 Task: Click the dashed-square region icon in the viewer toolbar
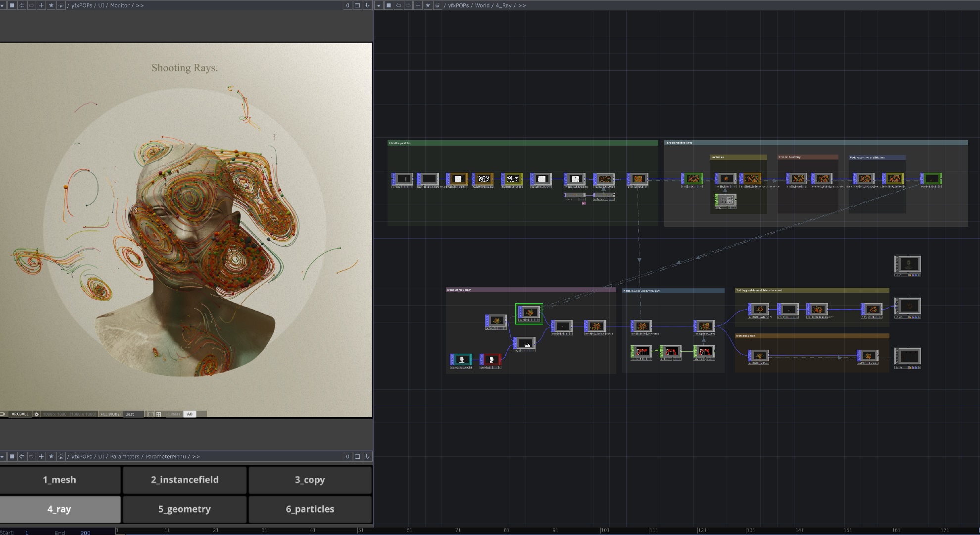[x=150, y=414]
